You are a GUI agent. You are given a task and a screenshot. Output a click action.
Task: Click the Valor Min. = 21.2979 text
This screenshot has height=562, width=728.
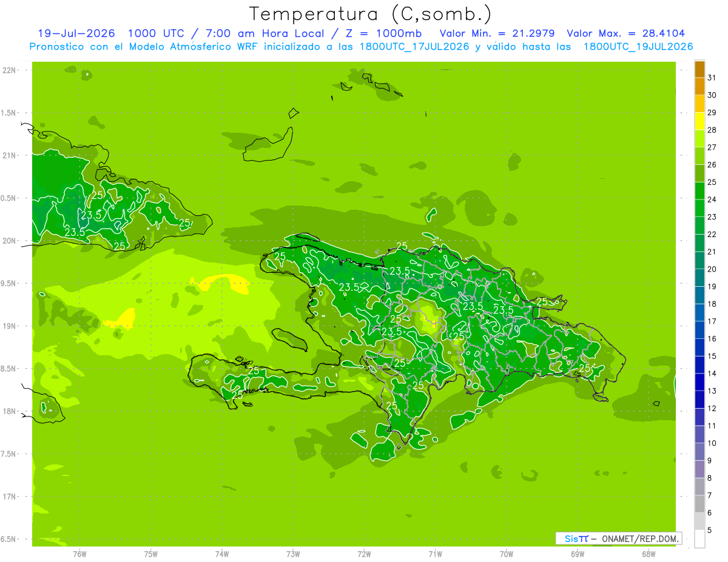click(497, 33)
